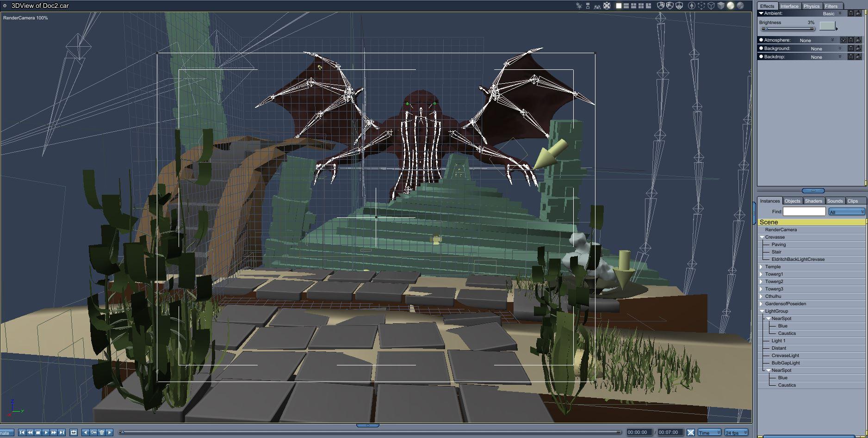This screenshot has height=438, width=868.
Task: Save the Atmosphere preset with the disk icon
Action: click(851, 40)
